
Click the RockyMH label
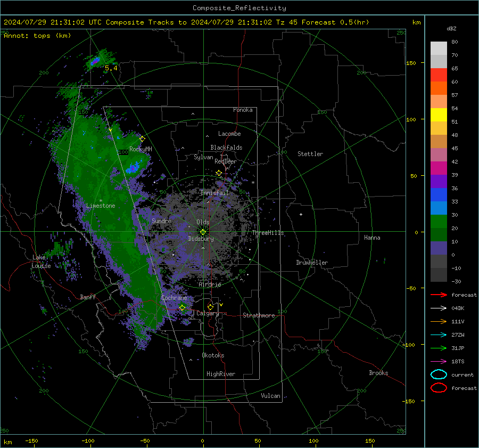(141, 149)
